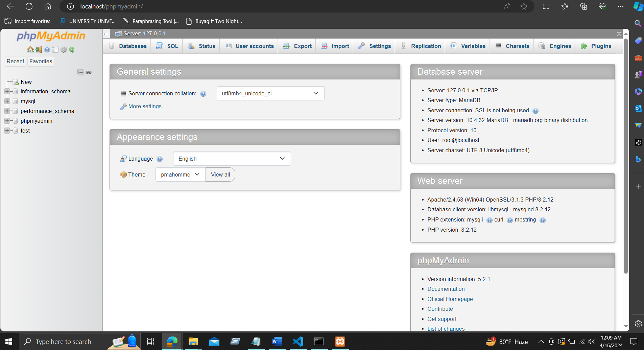The height and width of the screenshot is (350, 644).
Task: Open the XAMPP icon in taskbar
Action: pos(340,342)
